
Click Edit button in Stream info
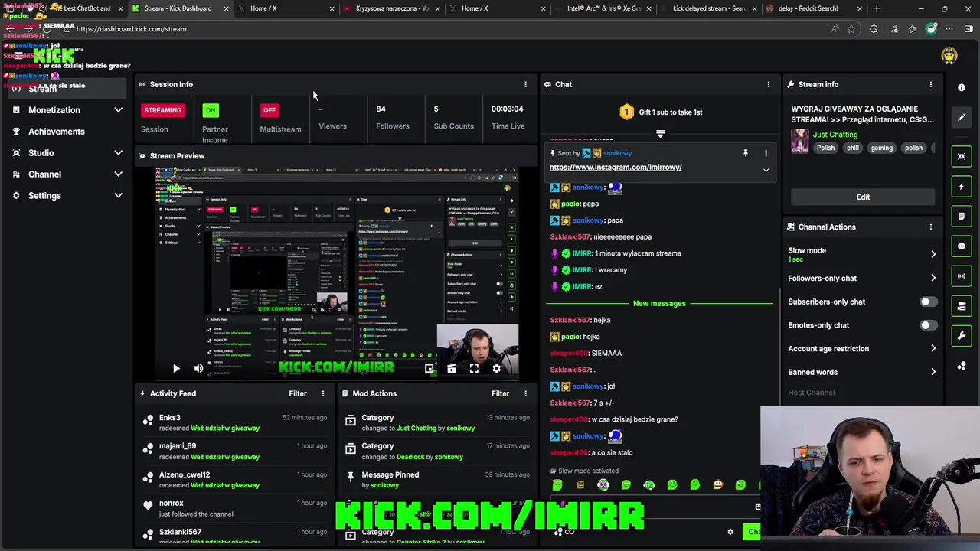tap(863, 197)
